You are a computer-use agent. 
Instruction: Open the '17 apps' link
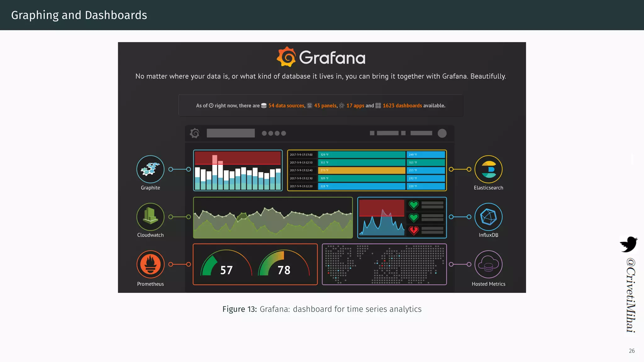point(355,106)
